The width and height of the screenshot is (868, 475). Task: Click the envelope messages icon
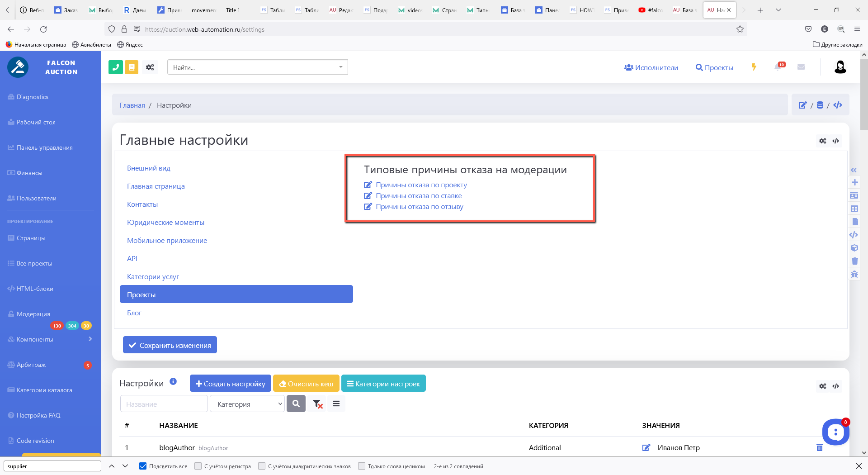click(x=801, y=67)
